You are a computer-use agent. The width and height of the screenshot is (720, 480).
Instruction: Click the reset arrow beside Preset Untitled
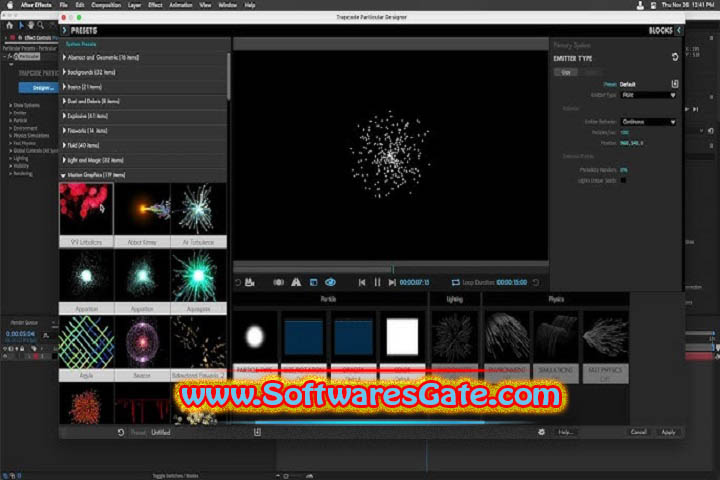pyautogui.click(x=121, y=432)
